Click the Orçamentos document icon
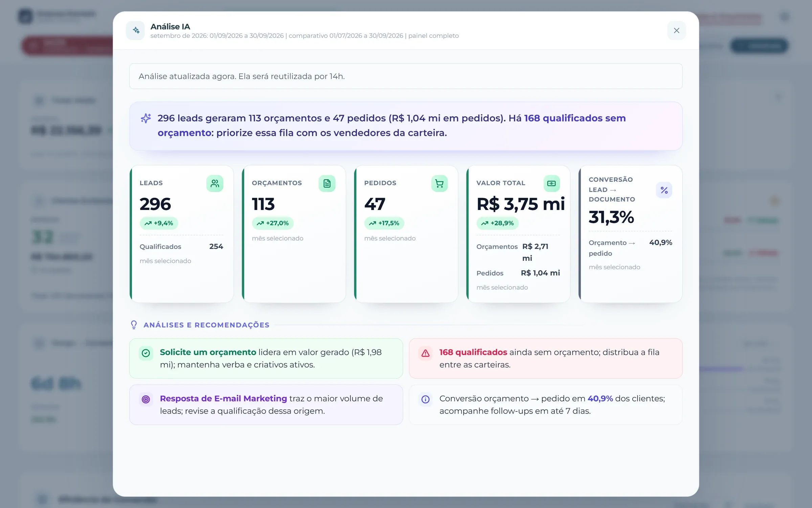The image size is (812, 508). [x=327, y=184]
